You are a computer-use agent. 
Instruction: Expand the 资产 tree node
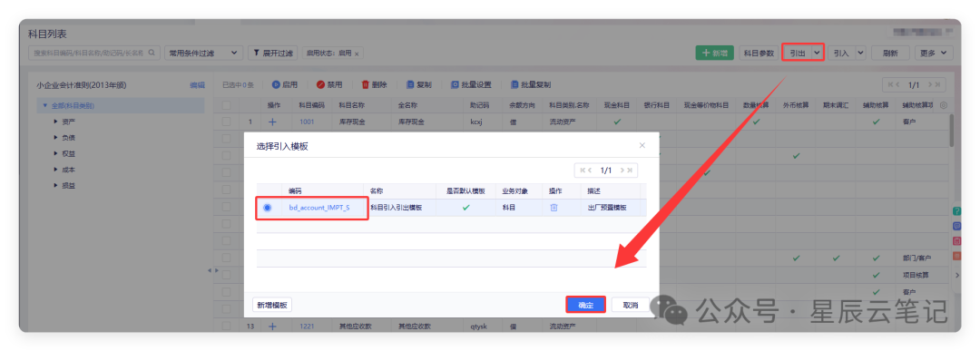[55, 122]
